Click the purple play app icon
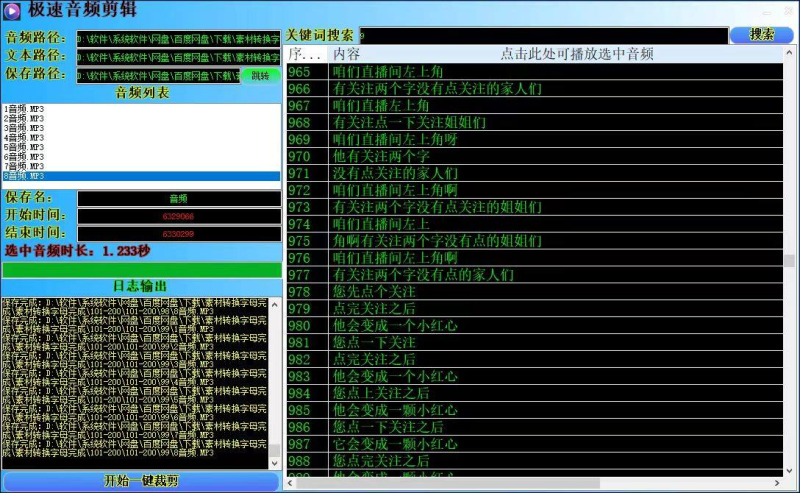This screenshot has width=800, height=493. click(13, 11)
